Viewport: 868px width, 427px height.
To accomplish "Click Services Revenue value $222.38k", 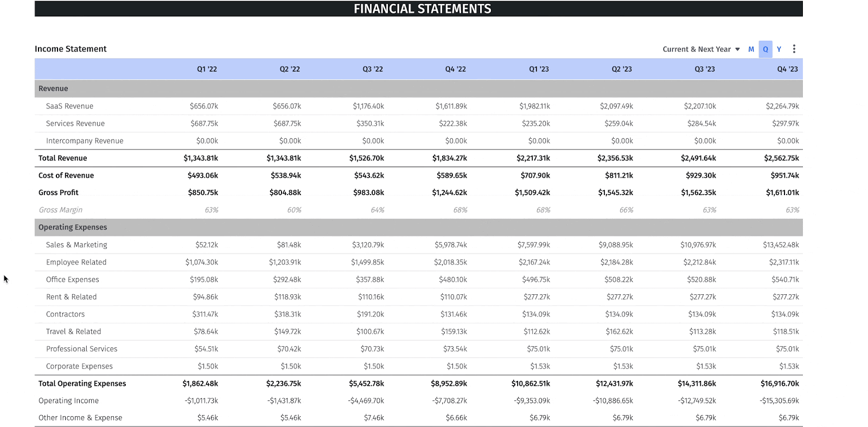I will pos(453,124).
